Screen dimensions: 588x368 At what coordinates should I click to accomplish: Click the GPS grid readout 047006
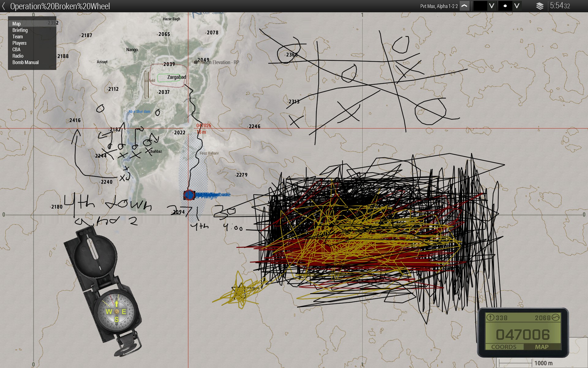[523, 335]
